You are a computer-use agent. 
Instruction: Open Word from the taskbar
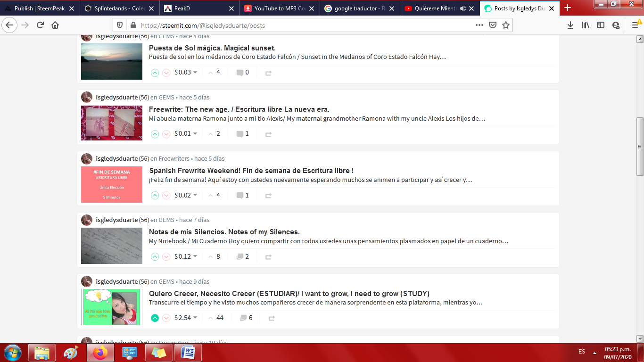tap(188, 353)
